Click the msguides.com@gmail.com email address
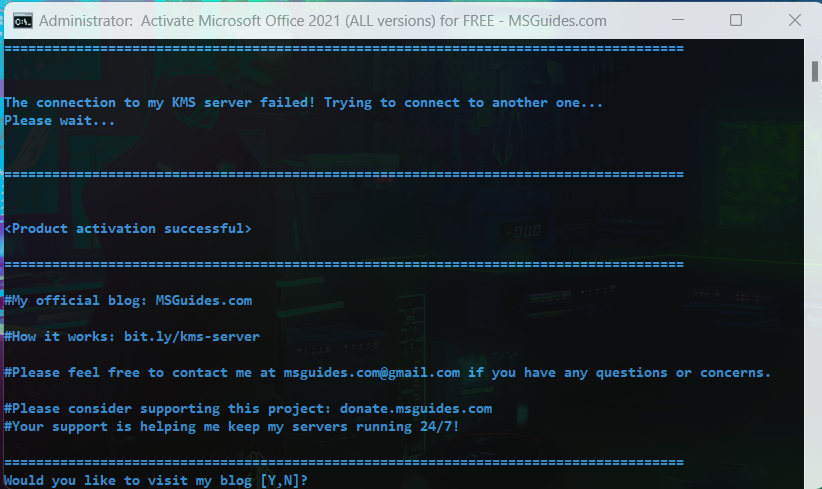The image size is (822, 489). [372, 373]
